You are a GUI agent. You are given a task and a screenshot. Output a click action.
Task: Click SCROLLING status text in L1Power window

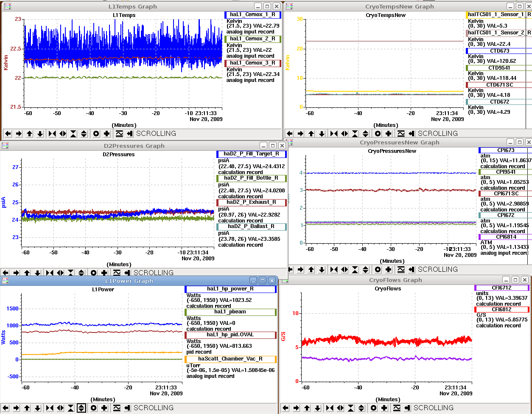click(x=154, y=408)
